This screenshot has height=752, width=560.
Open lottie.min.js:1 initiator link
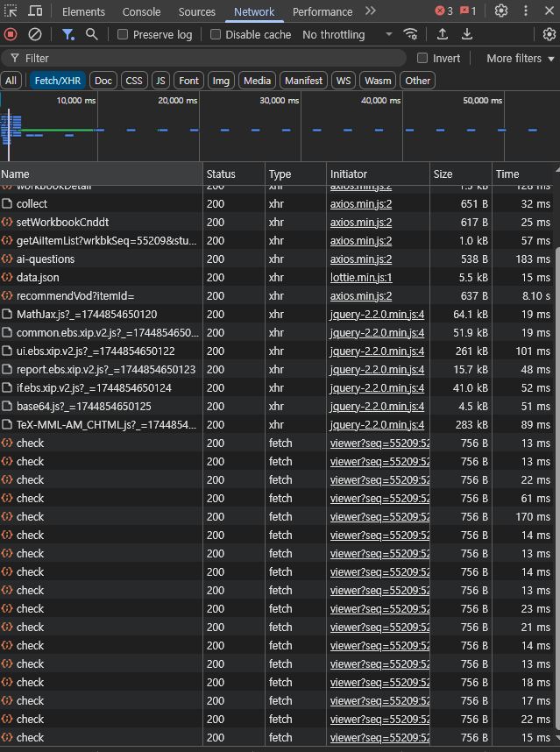pos(360,277)
